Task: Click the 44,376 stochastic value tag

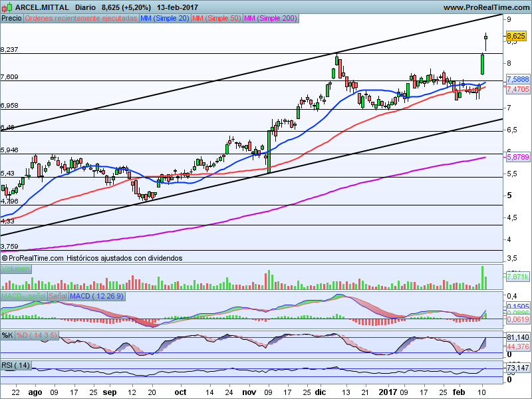Action: tap(518, 346)
